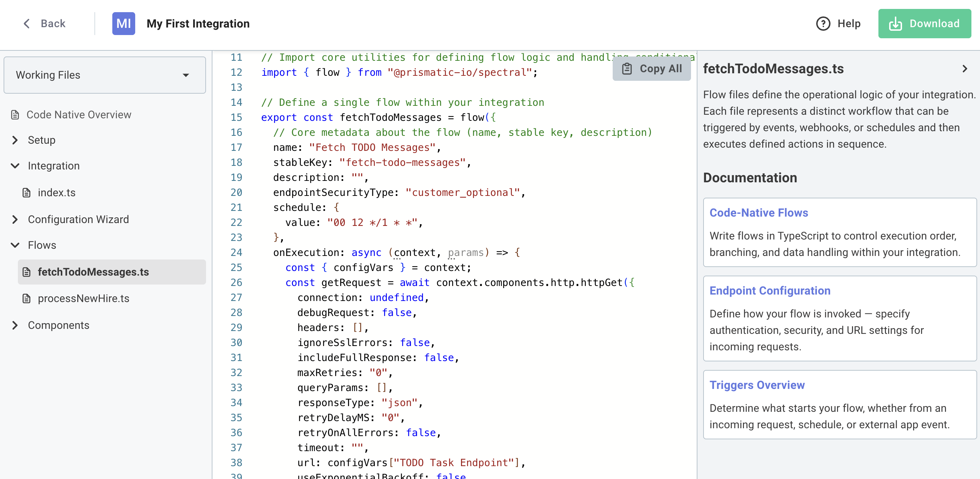Select index.ts under Integration
Screen dimensions: 980x479
pos(56,192)
